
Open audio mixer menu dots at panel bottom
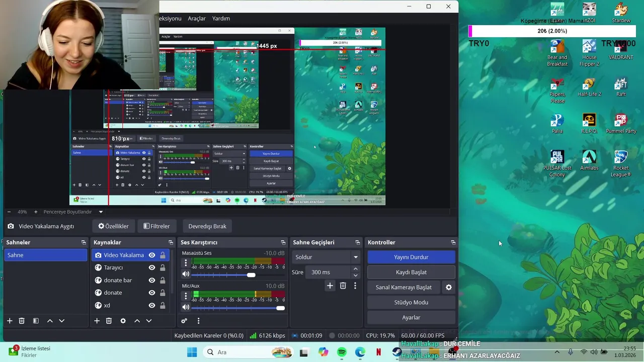point(198,321)
